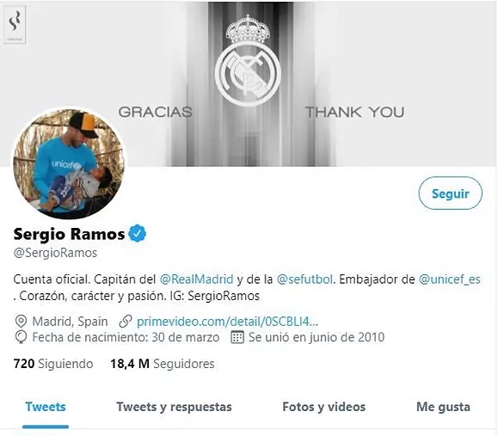The height and width of the screenshot is (436, 504).
Task: Select the Tweets tab
Action: tap(46, 407)
